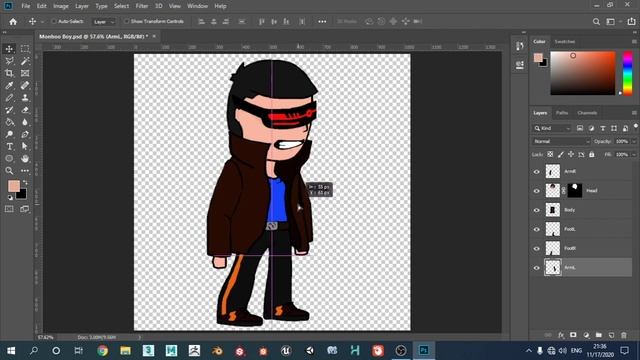
Task: Toggle Quick Mask mode
Action: coord(9,209)
